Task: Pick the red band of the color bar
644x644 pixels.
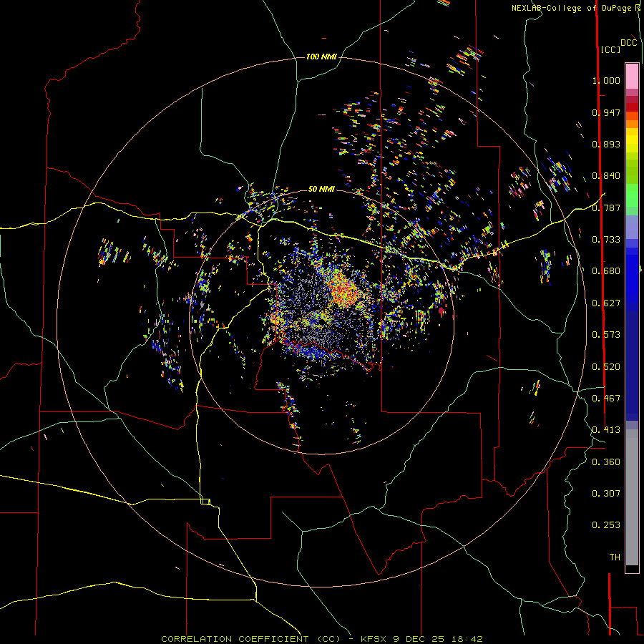Action: point(632,107)
